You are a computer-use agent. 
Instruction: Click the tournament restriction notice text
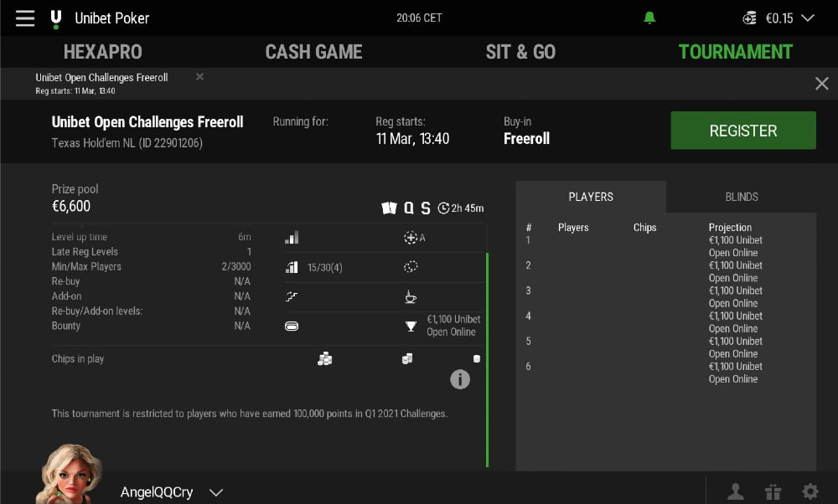point(250,414)
